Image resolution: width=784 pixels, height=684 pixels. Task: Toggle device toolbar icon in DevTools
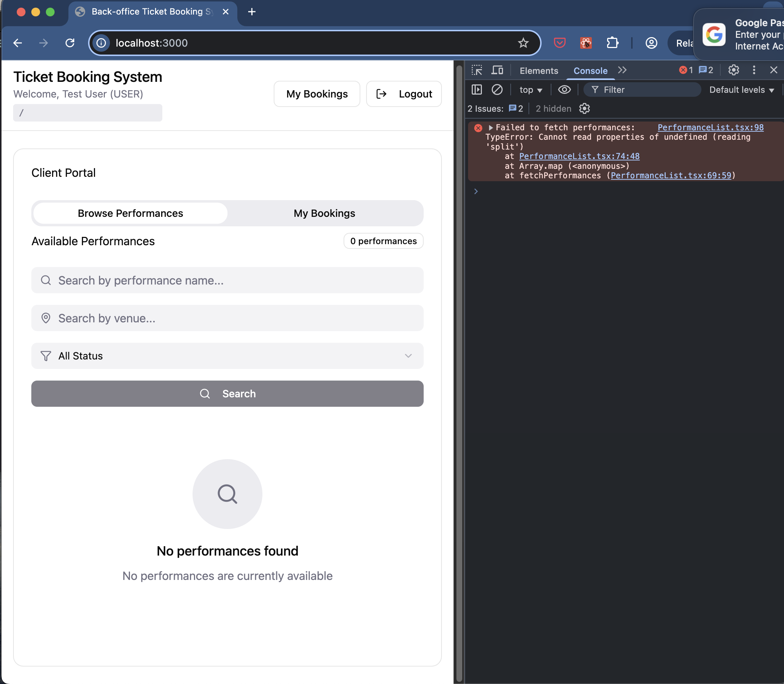[497, 70]
